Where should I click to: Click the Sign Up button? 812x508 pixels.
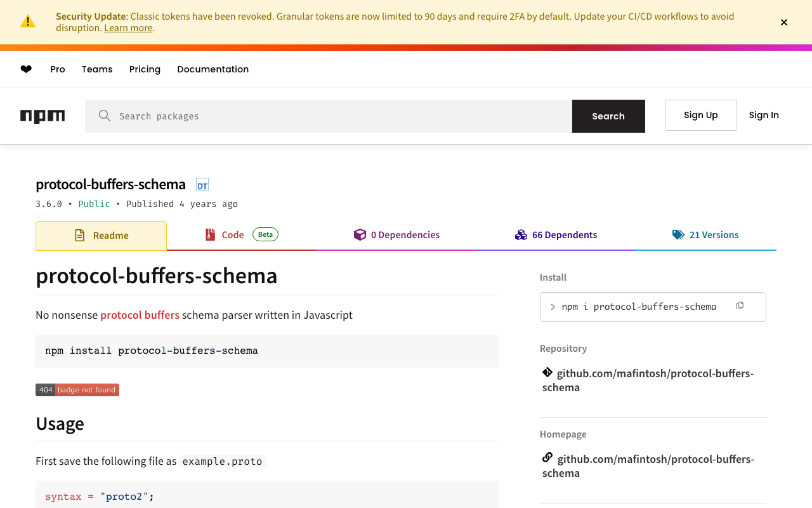700,115
